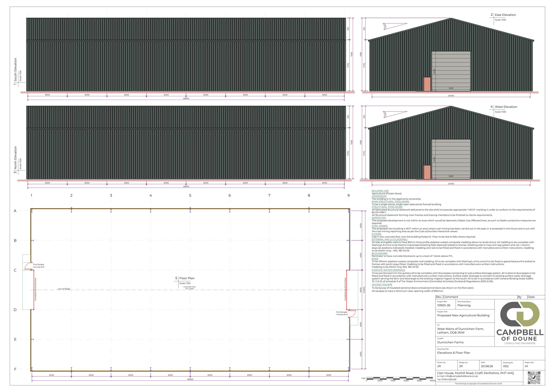
Task: Click the 'ACCESS / ESCAPE' notes heading
Action: 382,285
